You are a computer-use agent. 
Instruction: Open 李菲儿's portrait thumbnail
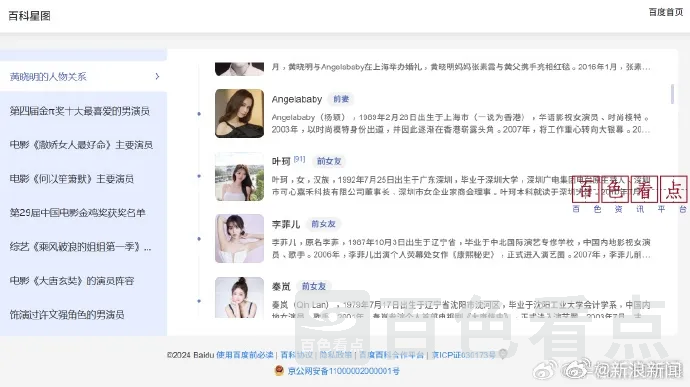coord(239,239)
